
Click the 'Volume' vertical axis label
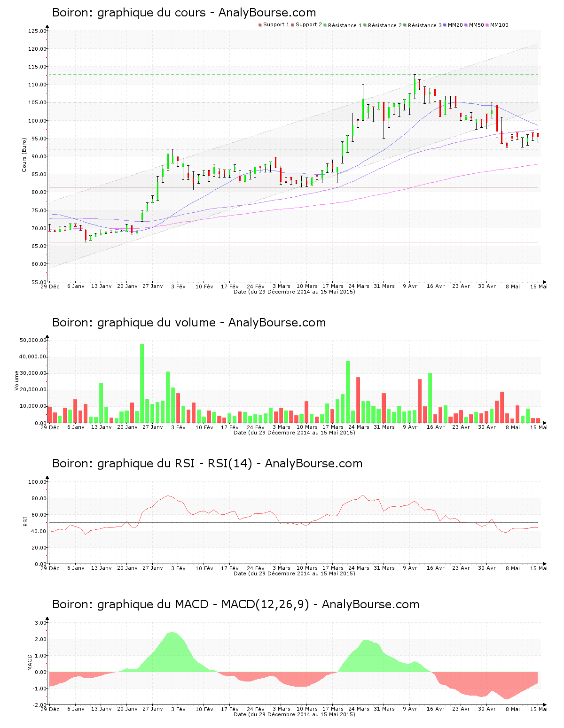(x=17, y=380)
